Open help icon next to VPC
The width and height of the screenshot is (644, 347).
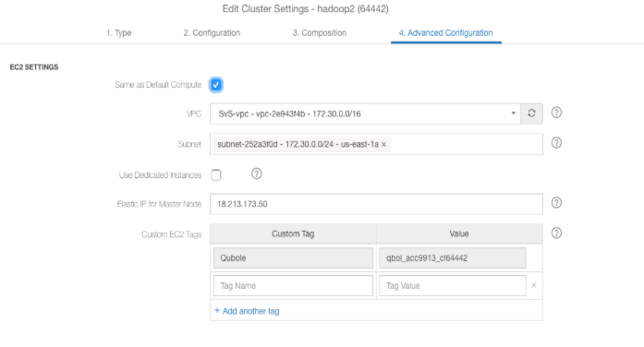556,113
